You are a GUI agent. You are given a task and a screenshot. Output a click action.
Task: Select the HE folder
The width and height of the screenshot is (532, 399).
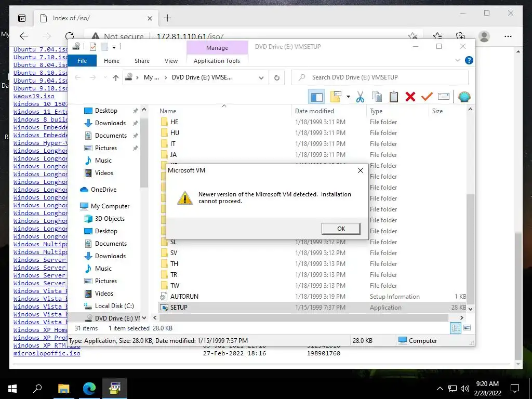[174, 122]
